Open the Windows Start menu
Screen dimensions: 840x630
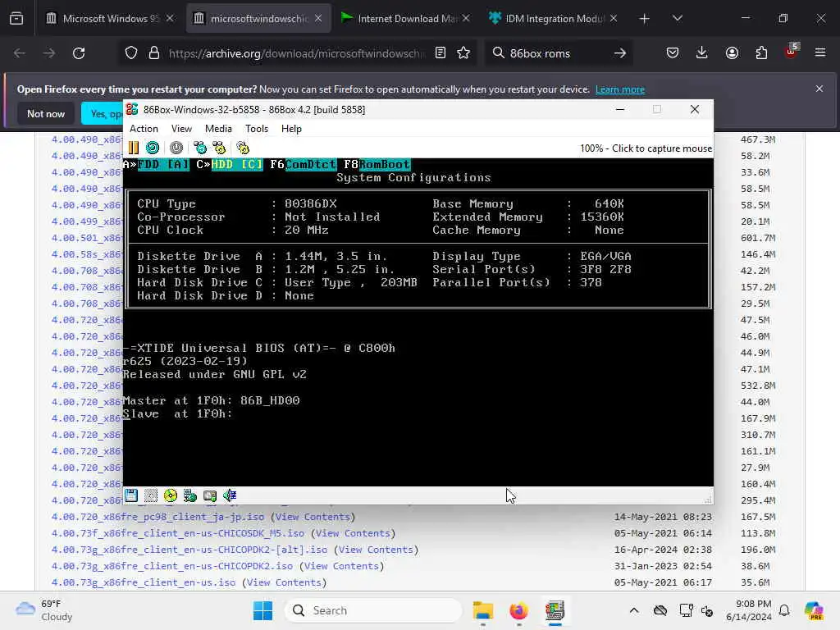[x=262, y=610]
